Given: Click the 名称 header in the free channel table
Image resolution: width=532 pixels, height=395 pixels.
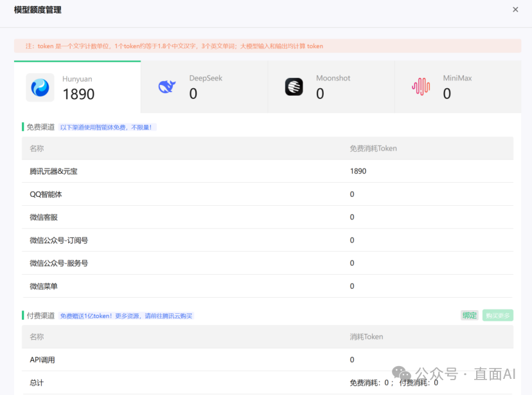Looking at the screenshot, I should [37, 149].
